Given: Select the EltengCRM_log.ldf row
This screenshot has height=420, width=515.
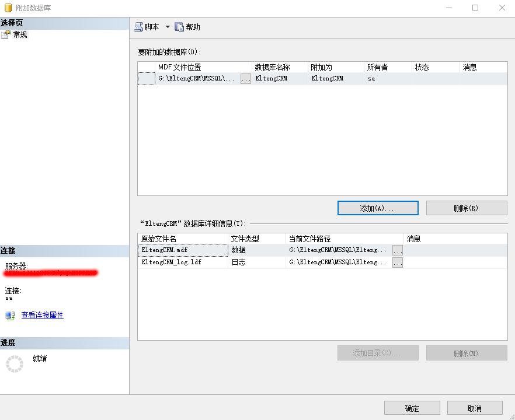Looking at the screenshot, I should pyautogui.click(x=183, y=262).
